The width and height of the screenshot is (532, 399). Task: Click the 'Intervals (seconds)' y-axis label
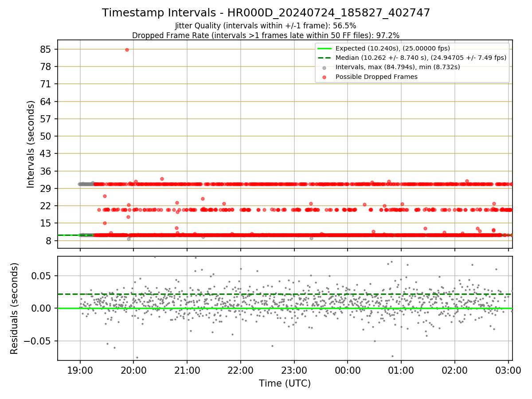31,144
